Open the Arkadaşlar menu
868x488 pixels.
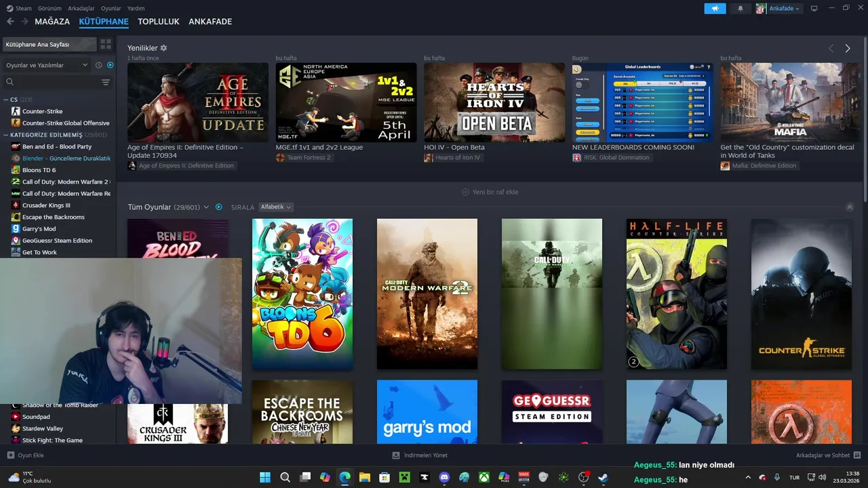click(x=81, y=8)
